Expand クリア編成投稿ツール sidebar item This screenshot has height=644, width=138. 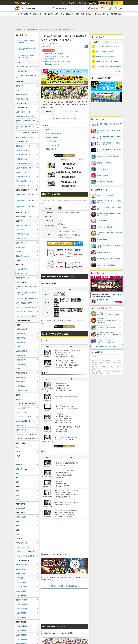[27, 71]
